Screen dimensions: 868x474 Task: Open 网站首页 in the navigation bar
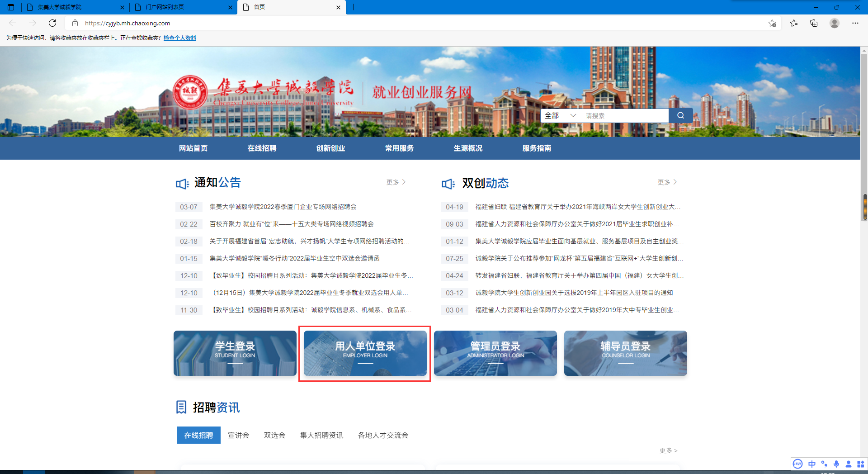(x=193, y=148)
